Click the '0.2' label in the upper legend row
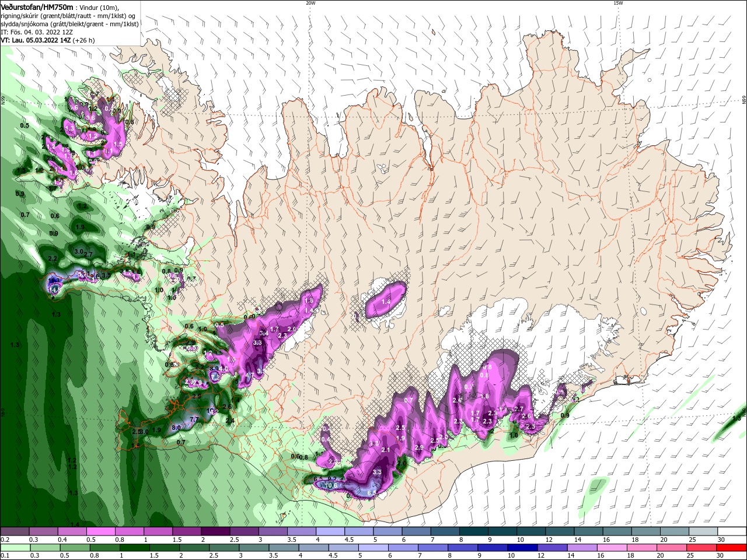The image size is (747, 560). (x=5, y=540)
